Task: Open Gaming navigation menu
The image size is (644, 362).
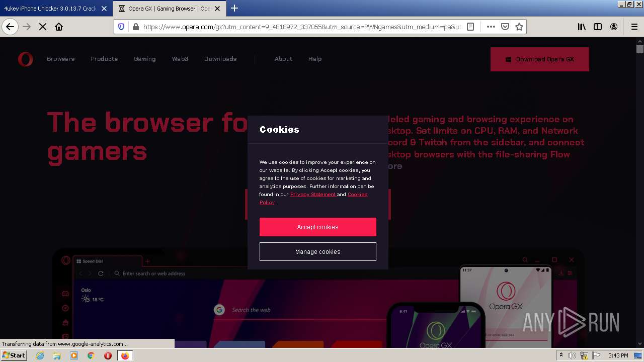Action: [144, 59]
